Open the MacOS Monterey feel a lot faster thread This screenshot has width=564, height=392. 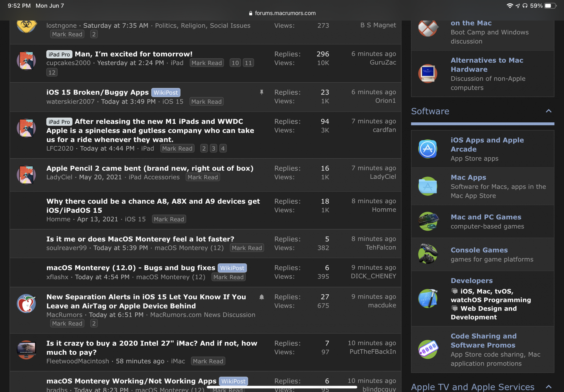point(140,239)
